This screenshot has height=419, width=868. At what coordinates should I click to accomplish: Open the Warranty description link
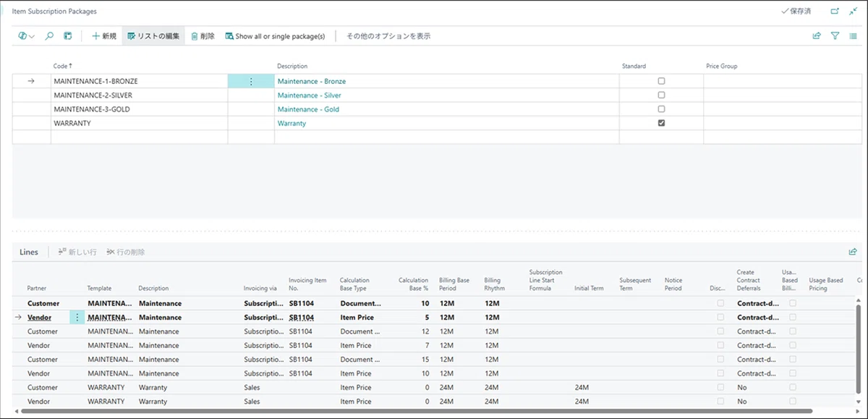point(292,124)
